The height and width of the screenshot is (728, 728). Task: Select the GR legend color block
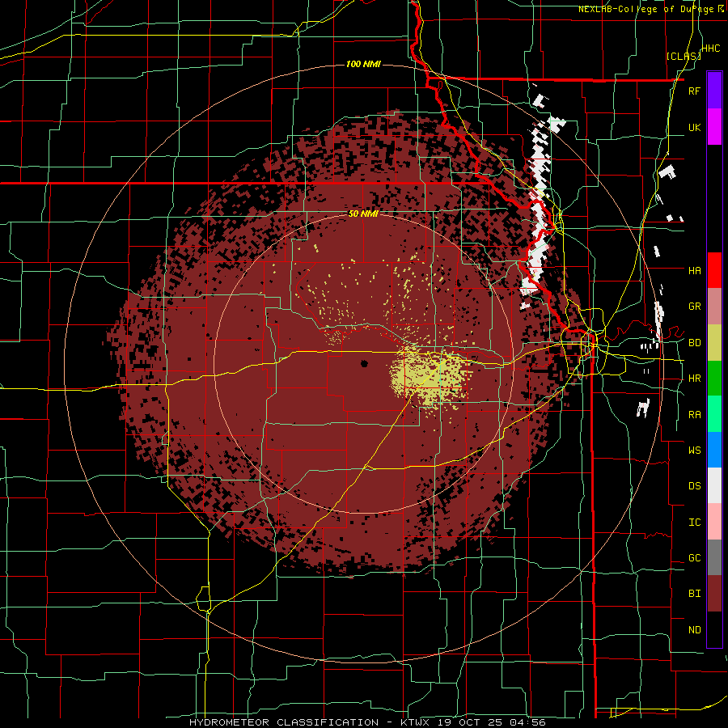pos(714,307)
